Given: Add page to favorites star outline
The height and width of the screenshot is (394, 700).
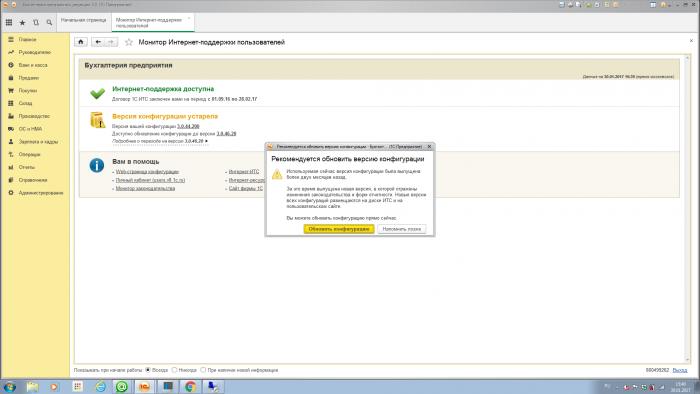Looking at the screenshot, I should click(129, 42).
